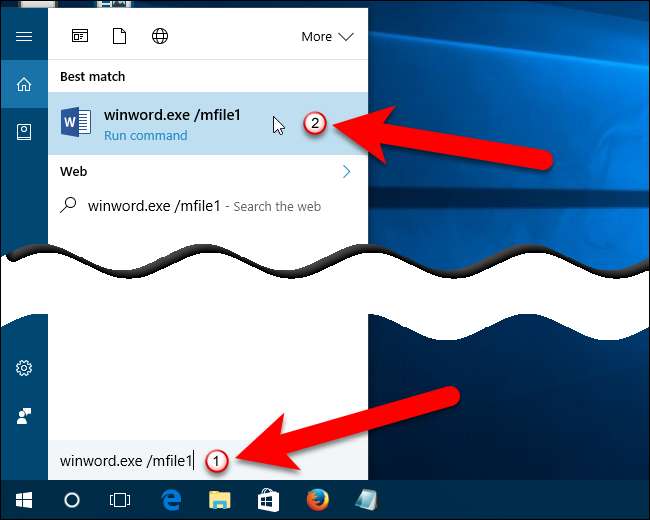Viewport: 650px width, 520px height.
Task: Open the hamburger menu in search panel
Action: coord(24,36)
